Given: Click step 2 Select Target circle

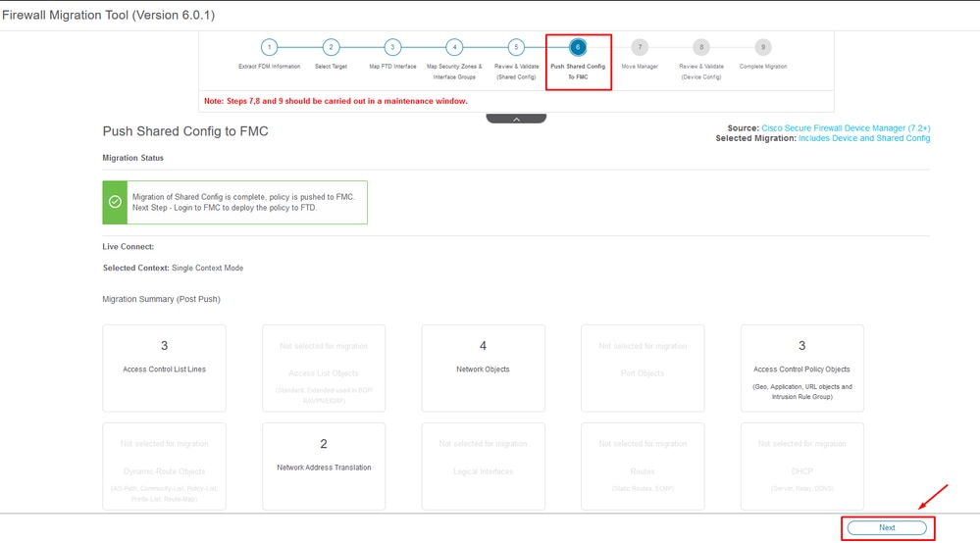Looking at the screenshot, I should point(331,47).
